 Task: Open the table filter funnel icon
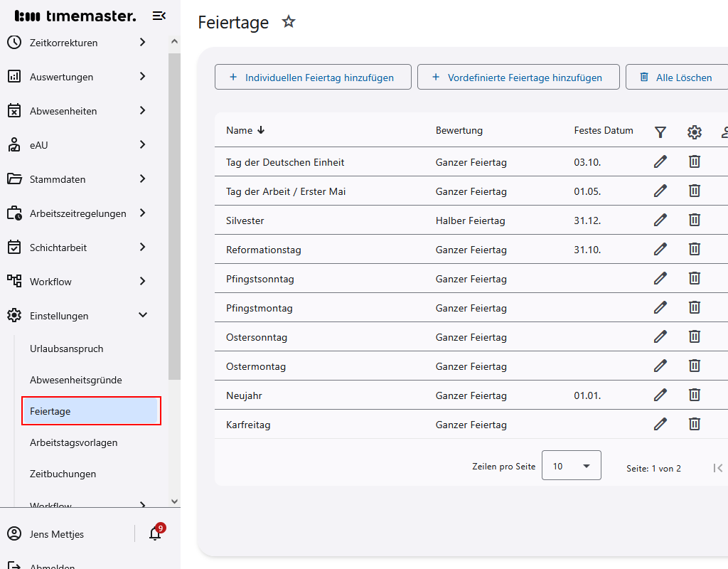point(660,132)
